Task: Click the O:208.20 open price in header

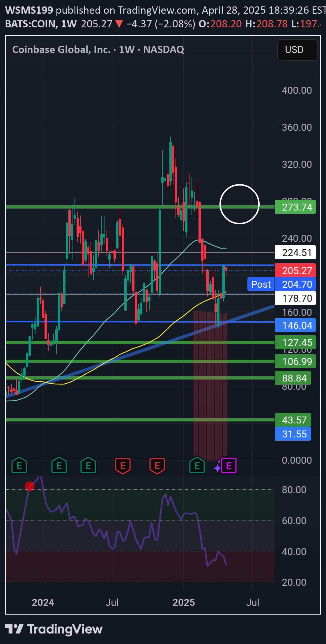Action: (220, 24)
